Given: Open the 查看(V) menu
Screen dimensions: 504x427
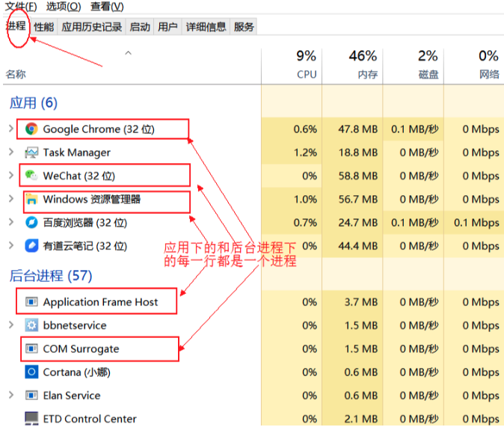Looking at the screenshot, I should 107,6.
